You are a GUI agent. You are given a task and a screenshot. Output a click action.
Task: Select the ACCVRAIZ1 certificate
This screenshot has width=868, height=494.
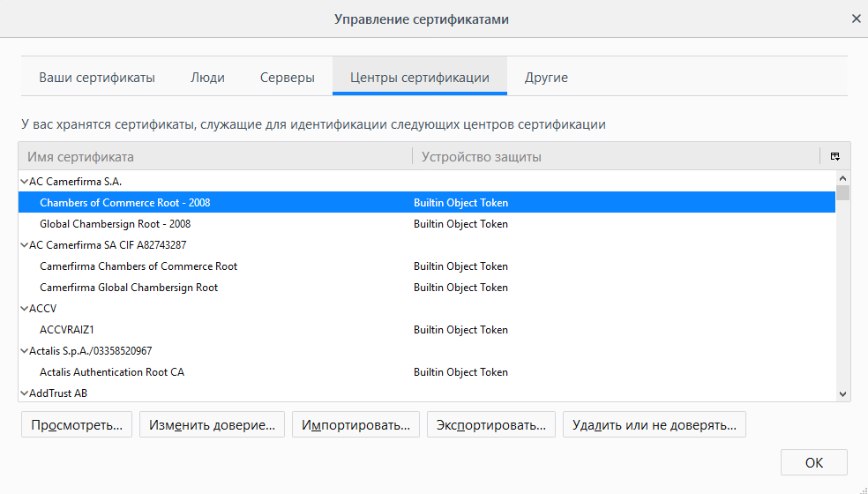[427, 330]
